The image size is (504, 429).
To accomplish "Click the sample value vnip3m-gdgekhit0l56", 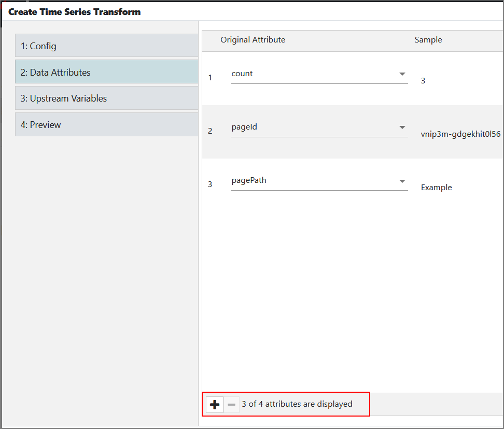I will [460, 134].
